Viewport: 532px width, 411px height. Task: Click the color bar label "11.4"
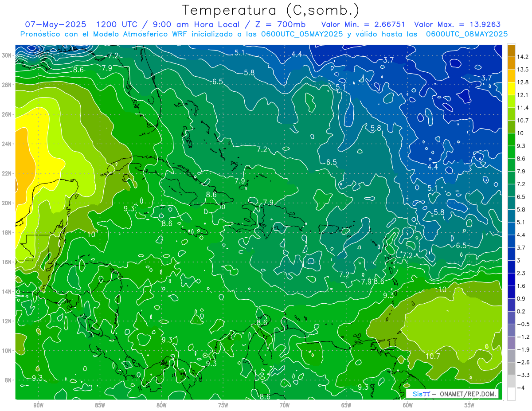coord(523,108)
